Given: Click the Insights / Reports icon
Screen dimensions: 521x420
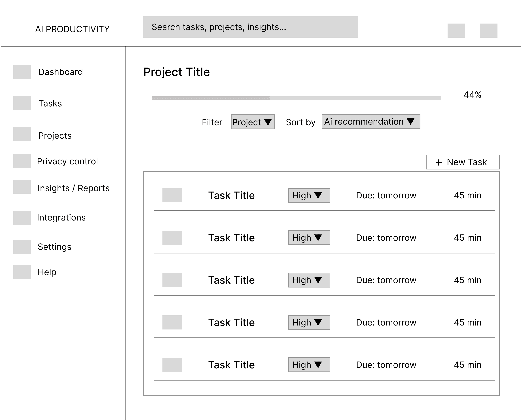Looking at the screenshot, I should click(x=22, y=186).
